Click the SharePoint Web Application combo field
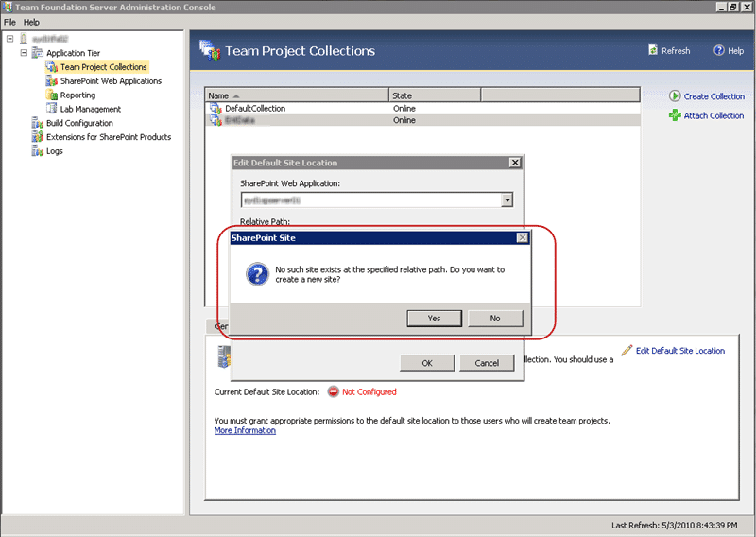The width and height of the screenshot is (756, 537). point(376,199)
